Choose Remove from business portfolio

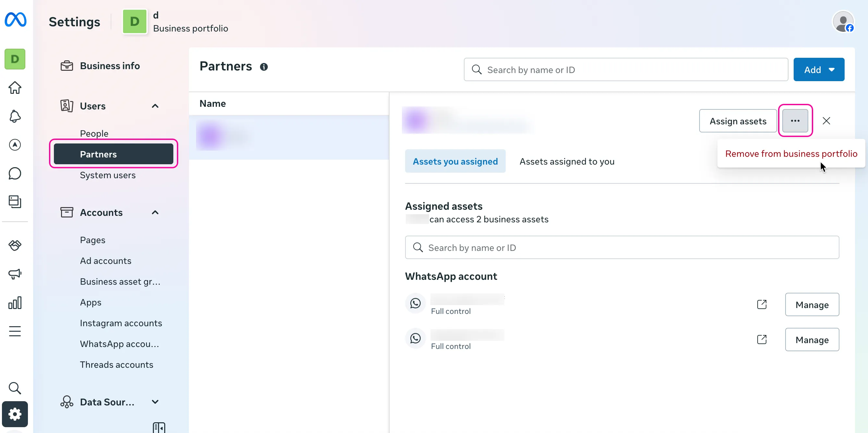click(791, 154)
